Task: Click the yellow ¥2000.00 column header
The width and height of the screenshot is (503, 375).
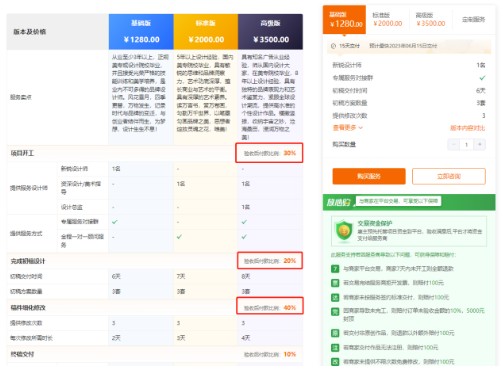Action: click(x=206, y=32)
